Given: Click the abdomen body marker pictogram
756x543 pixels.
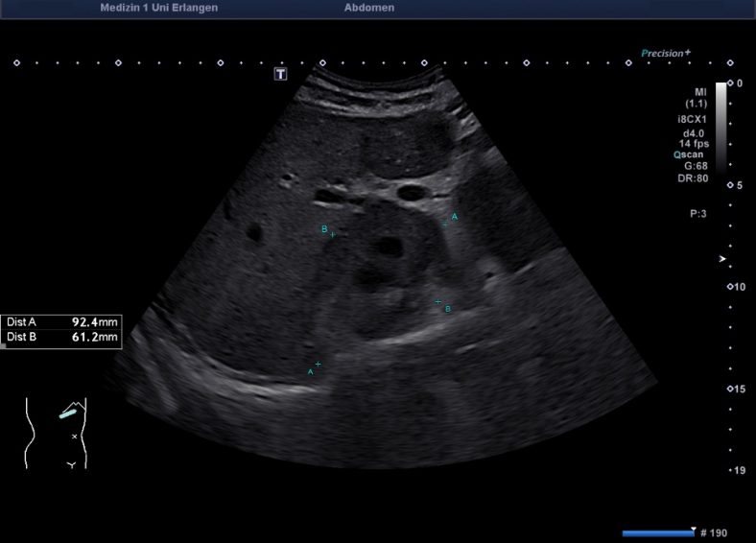Looking at the screenshot, I should [x=56, y=434].
